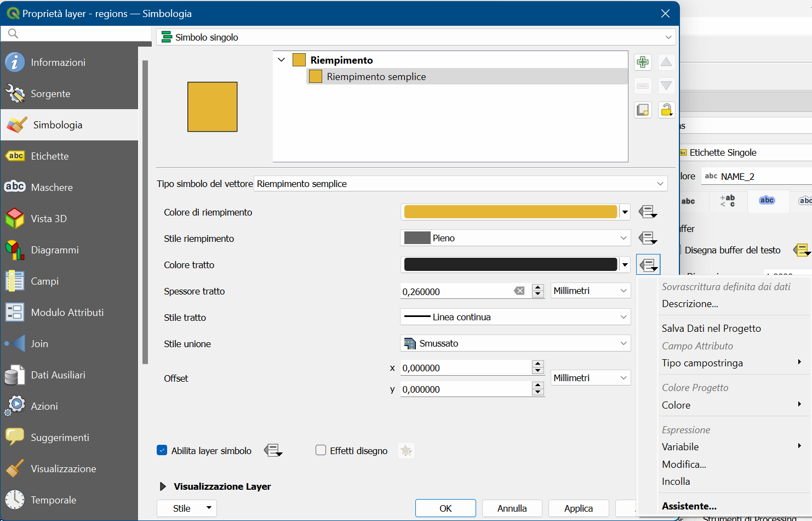This screenshot has width=812, height=521.
Task: Open the Vista 3D section
Action: click(69, 219)
